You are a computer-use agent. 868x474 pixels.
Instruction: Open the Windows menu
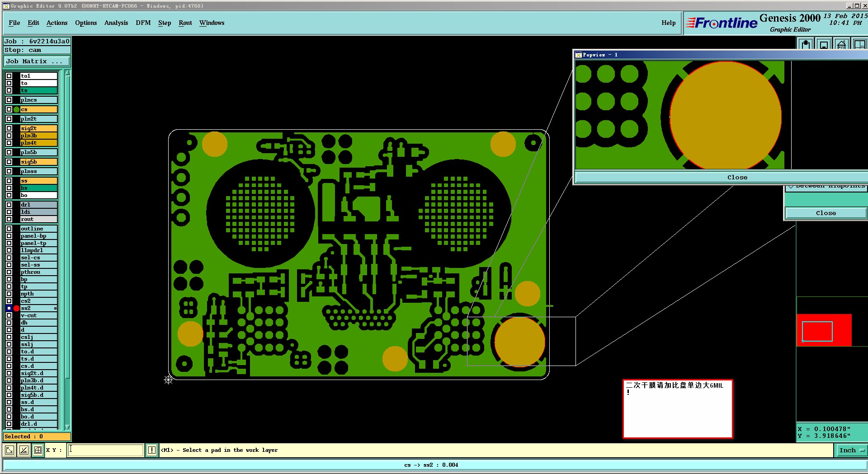point(212,23)
